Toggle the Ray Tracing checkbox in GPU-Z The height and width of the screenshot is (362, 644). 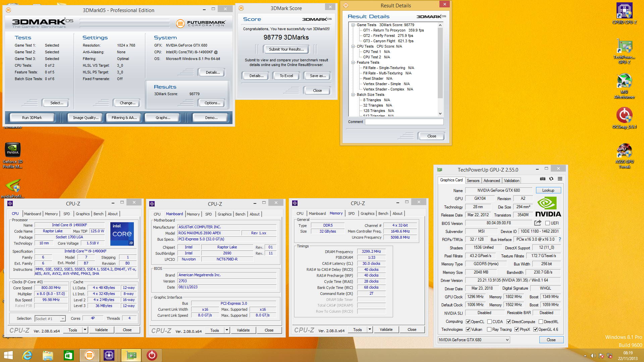tap(489, 329)
